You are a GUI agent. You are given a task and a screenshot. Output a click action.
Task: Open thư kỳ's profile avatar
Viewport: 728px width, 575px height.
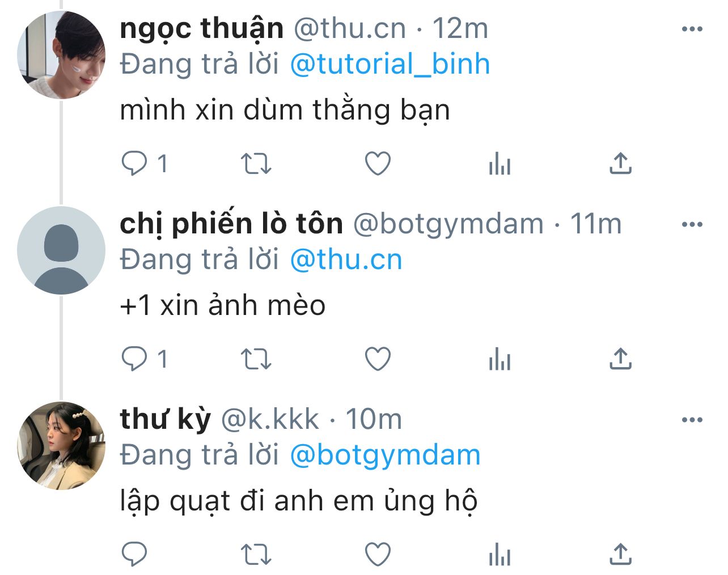click(61, 446)
